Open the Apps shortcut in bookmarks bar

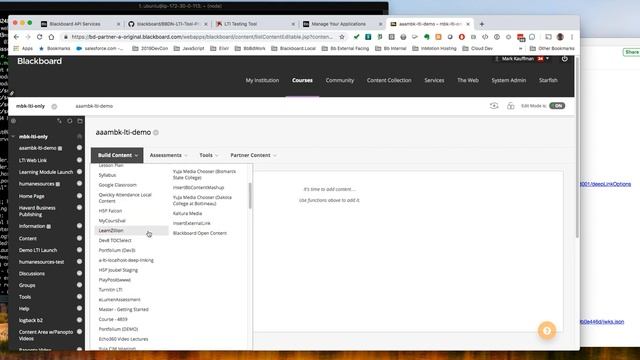tap(23, 48)
